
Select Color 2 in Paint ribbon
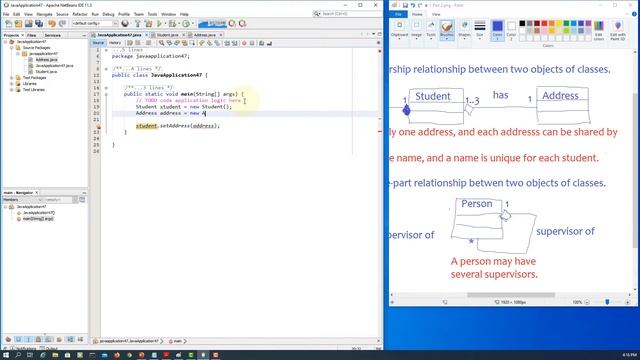point(511,31)
